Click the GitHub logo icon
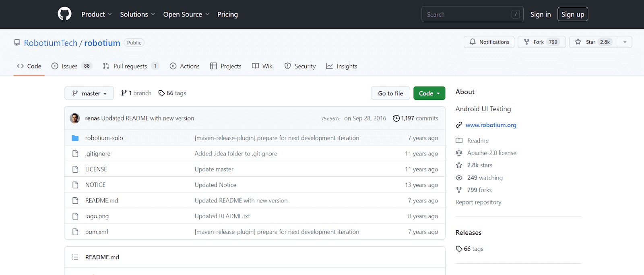 pyautogui.click(x=64, y=14)
